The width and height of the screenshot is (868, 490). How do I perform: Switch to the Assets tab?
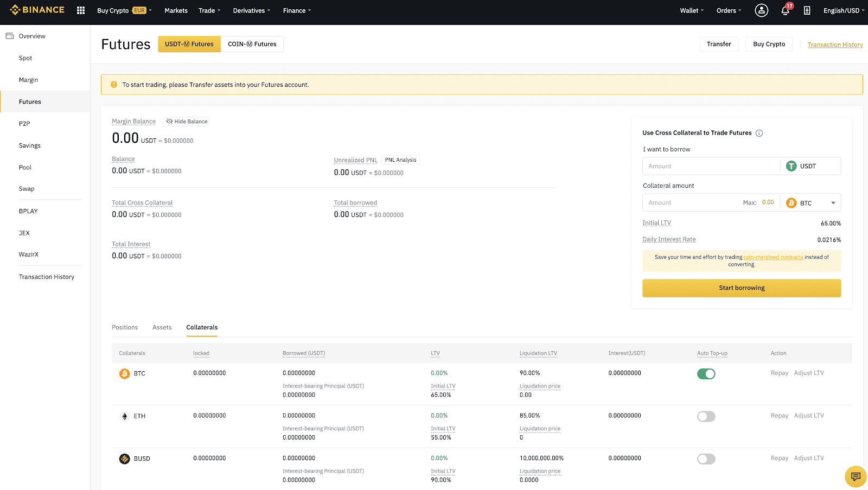pyautogui.click(x=162, y=327)
